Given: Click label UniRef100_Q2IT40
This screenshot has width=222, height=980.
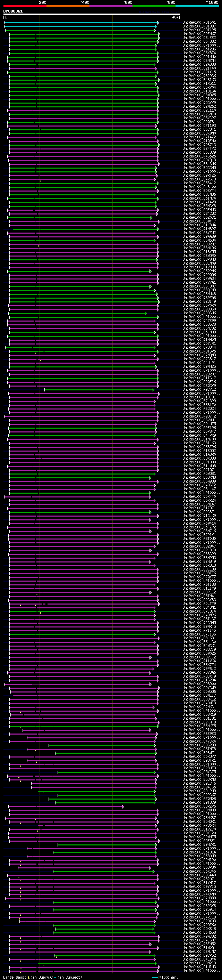Looking at the screenshot, I should (199, 68).
